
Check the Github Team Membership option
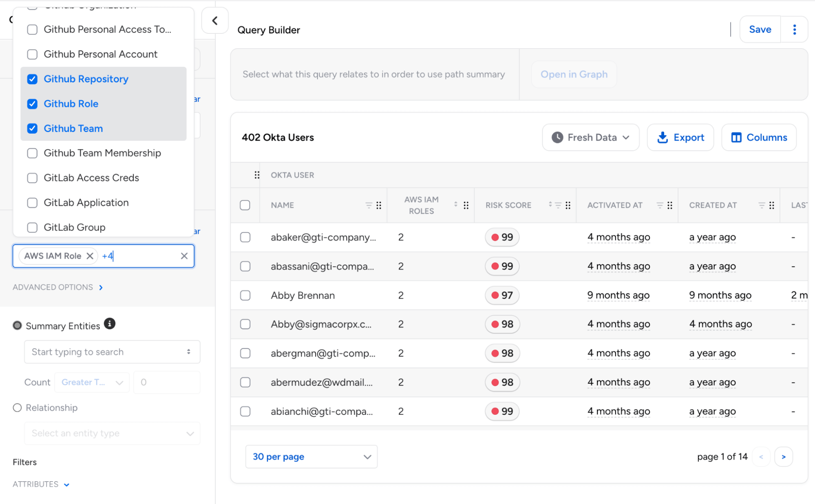point(32,153)
